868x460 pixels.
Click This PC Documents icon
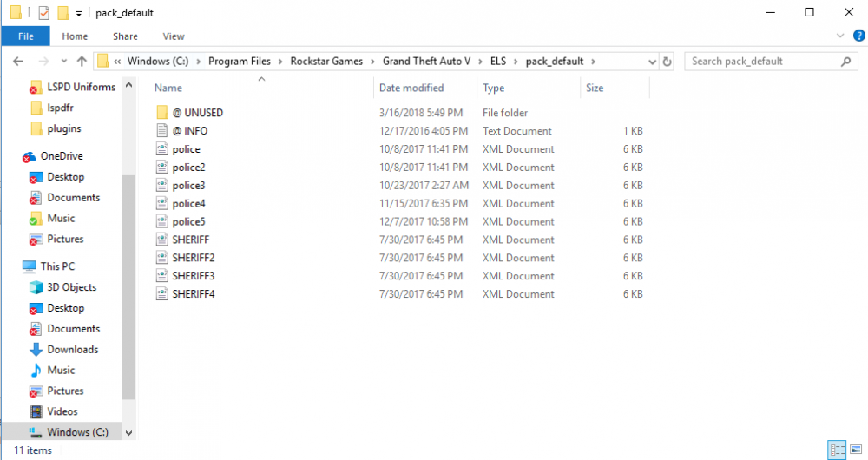[36, 329]
